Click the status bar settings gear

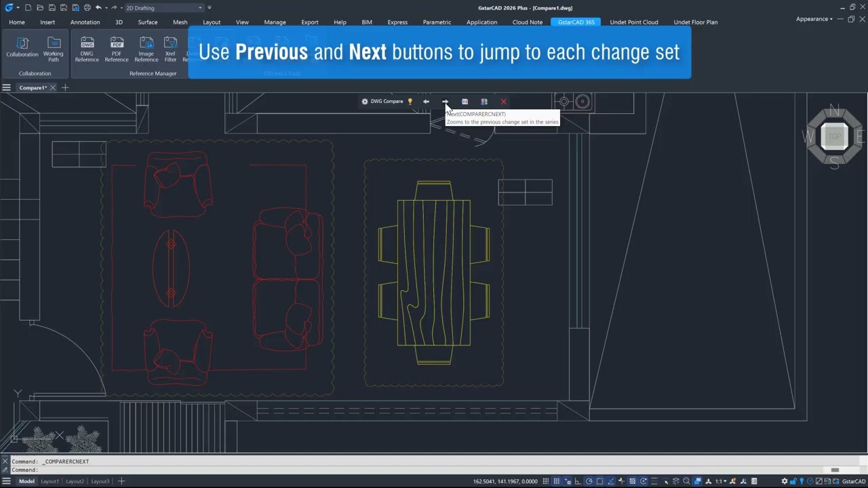785,481
